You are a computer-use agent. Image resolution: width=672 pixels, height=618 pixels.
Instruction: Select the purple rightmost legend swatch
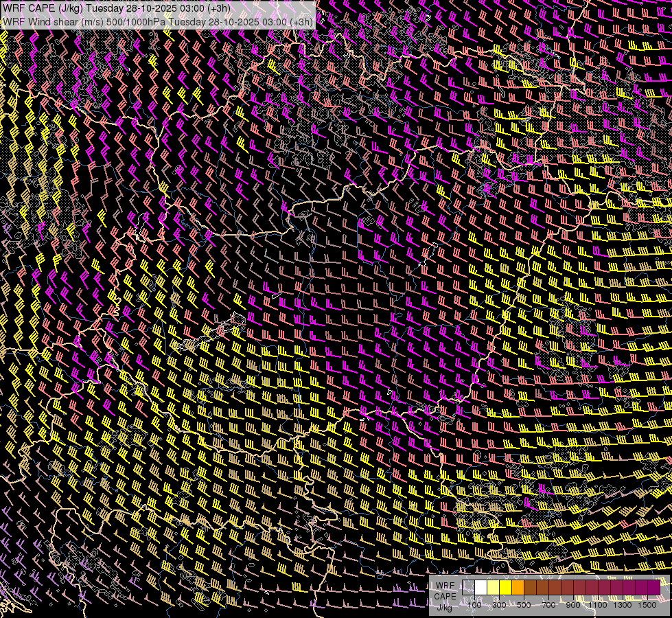[x=653, y=587]
